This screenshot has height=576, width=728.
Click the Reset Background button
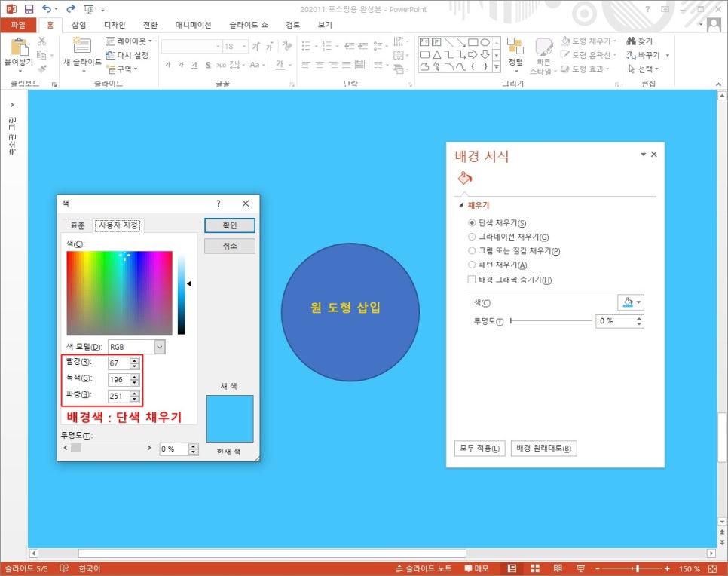point(543,449)
